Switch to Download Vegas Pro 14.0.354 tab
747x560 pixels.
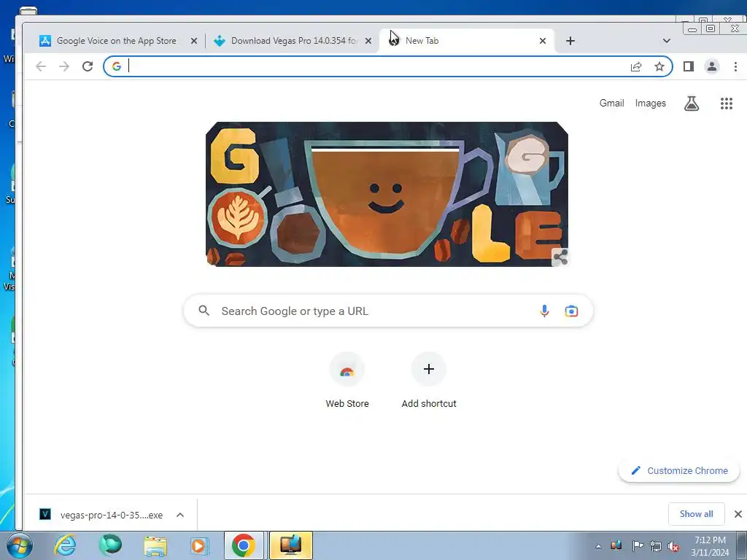tap(292, 41)
